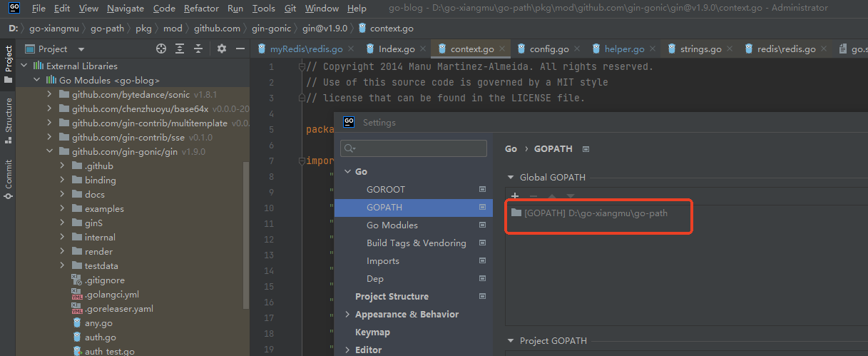Switch to the redis\redis.go tab
Screen dimensions: 868x356
click(x=785, y=49)
